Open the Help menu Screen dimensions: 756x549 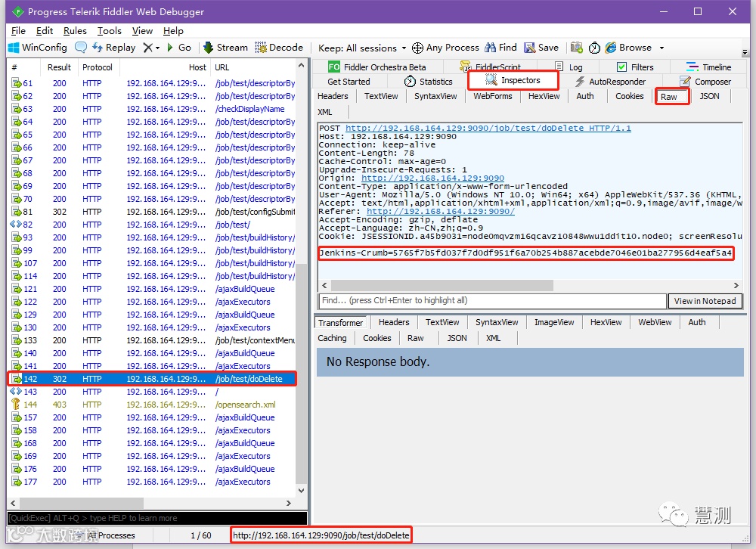pos(173,31)
